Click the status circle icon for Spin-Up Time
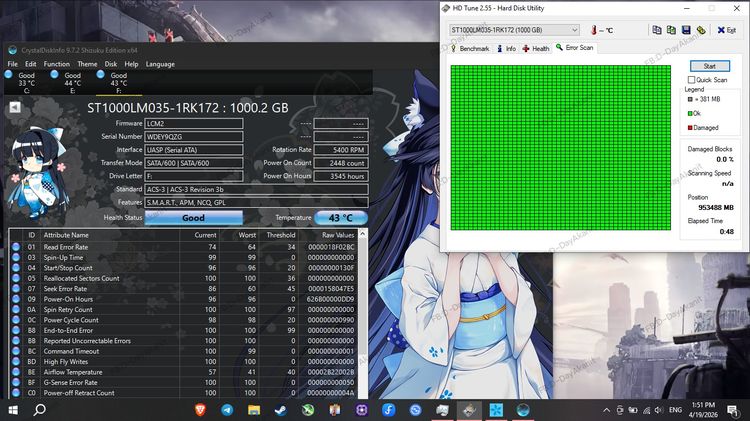 [16, 257]
